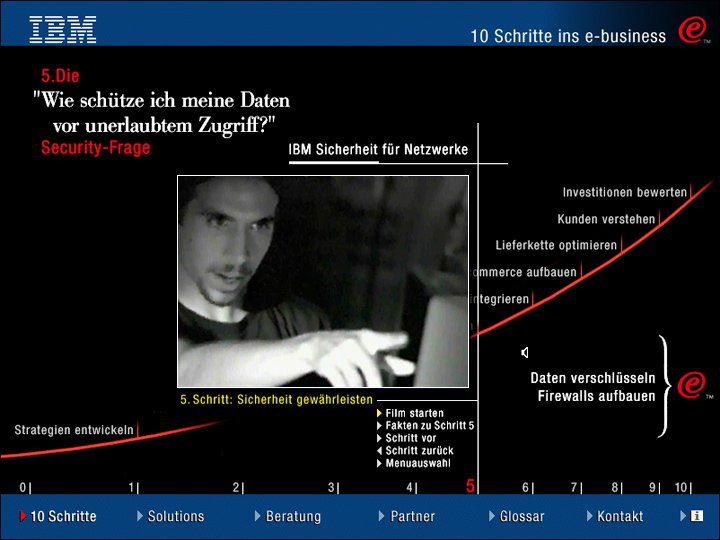720x540 pixels.
Task: Open Menuauswahl
Action: pyautogui.click(x=413, y=463)
